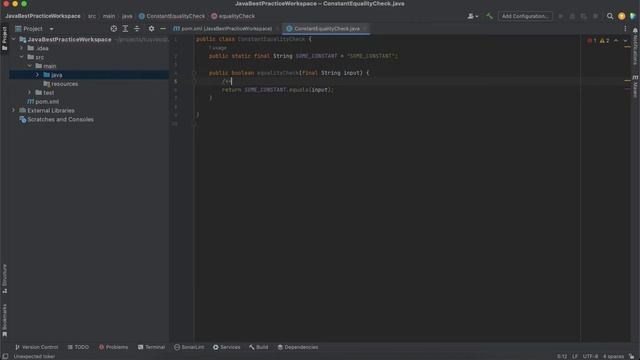Collapse the main folder
The height and width of the screenshot is (360, 640).
[29, 66]
